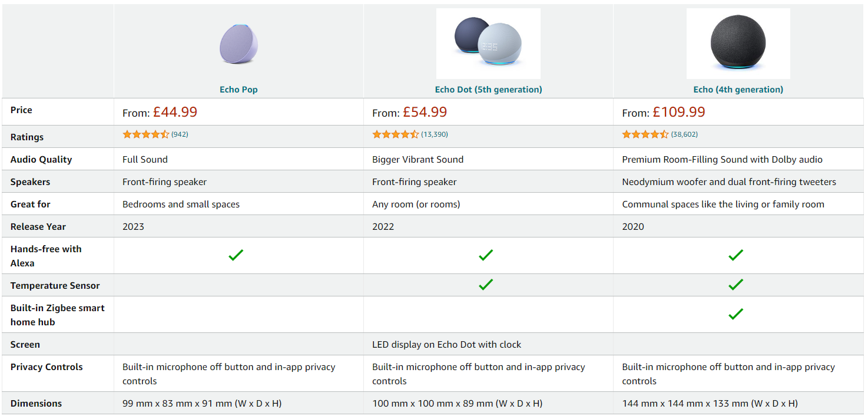Screen dimensions: 868x419
Task: Click Echo Dot Temperature Sensor checkmark
Action: (486, 285)
